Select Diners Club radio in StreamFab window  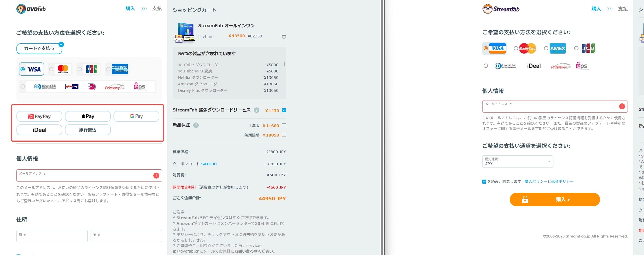(x=486, y=66)
